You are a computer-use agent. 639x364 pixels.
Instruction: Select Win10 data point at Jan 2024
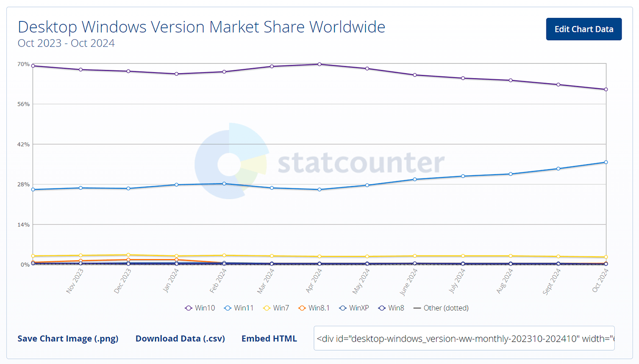(176, 74)
